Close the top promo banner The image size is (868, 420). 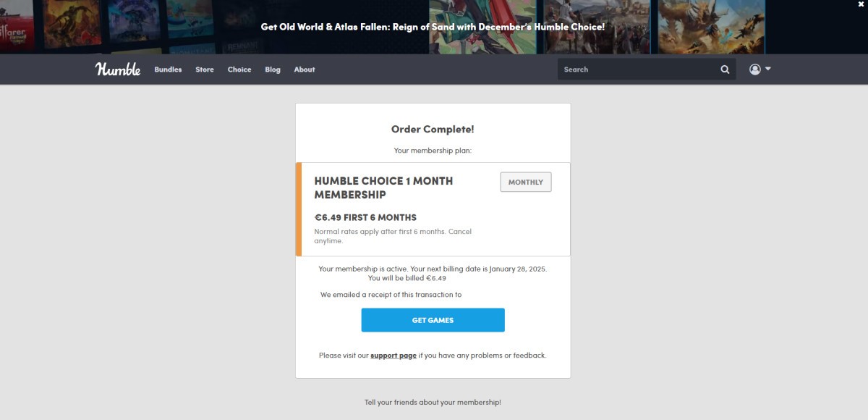point(861,4)
